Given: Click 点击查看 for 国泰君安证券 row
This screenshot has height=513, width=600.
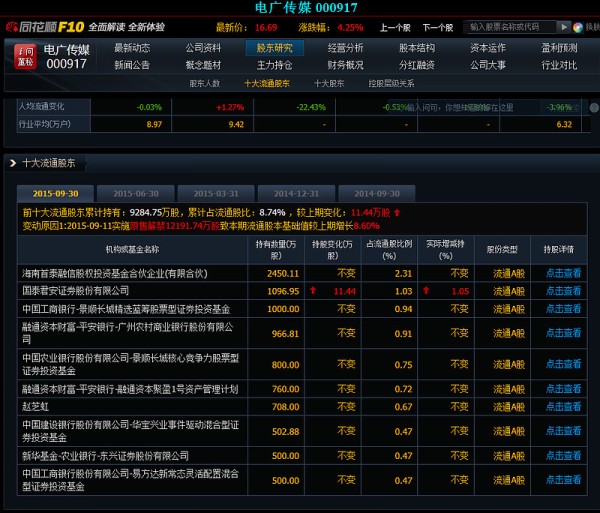Looking at the screenshot, I should pyautogui.click(x=563, y=291).
